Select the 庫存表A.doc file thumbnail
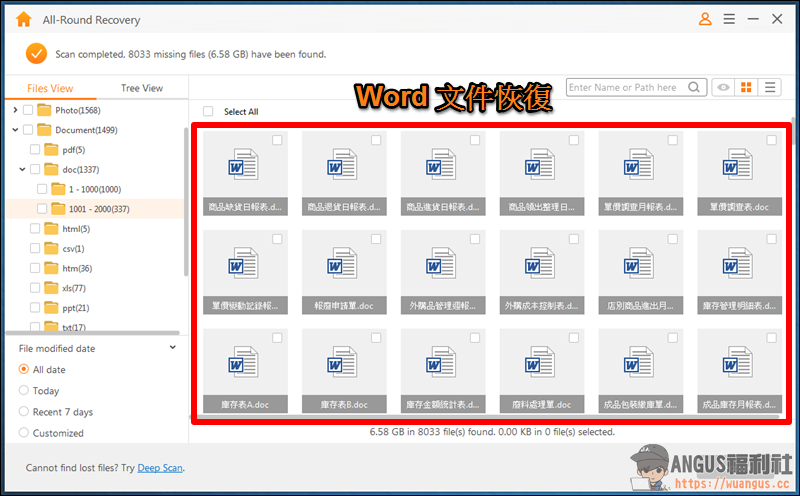Screen dimensions: 800x496 tap(245, 371)
